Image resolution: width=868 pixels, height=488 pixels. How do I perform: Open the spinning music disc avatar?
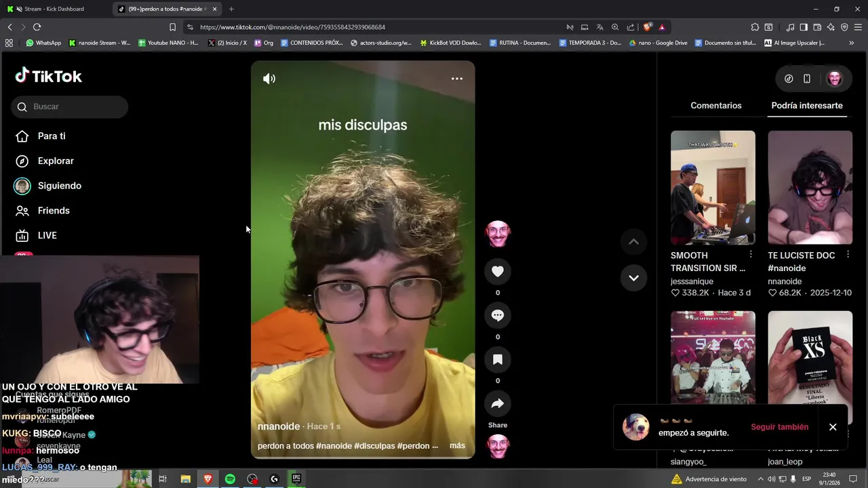[498, 447]
